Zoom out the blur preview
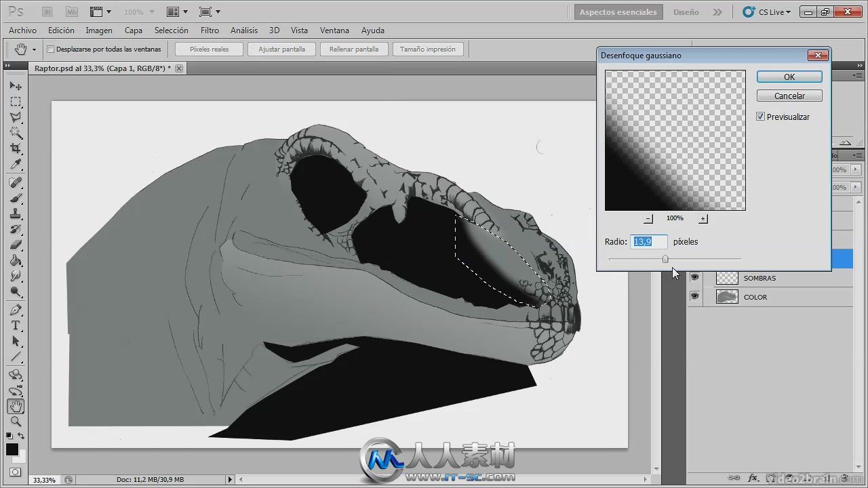 [648, 218]
